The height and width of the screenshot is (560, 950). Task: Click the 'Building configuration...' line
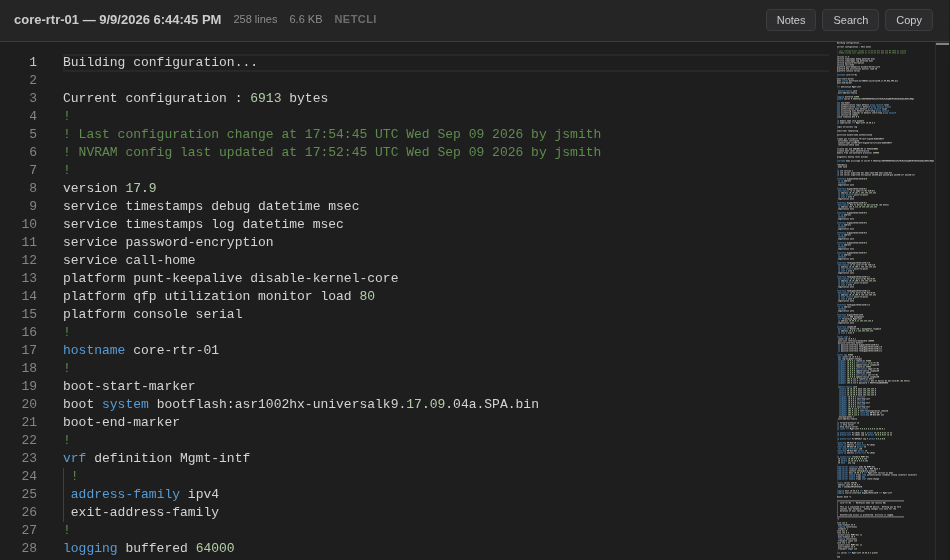160,62
